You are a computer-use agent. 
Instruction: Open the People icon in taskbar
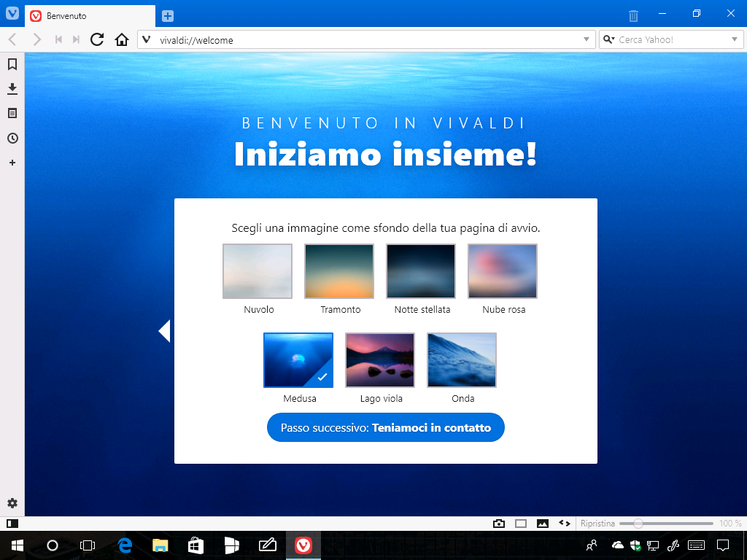tap(592, 545)
